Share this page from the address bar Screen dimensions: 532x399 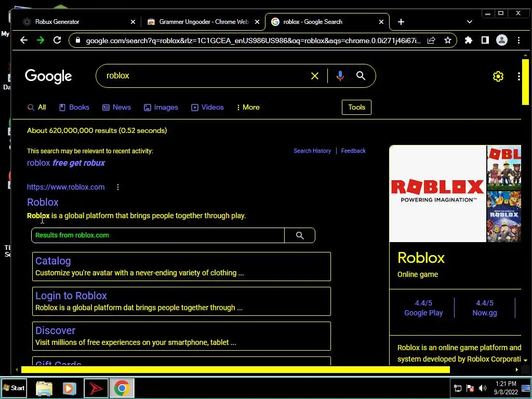431,41
